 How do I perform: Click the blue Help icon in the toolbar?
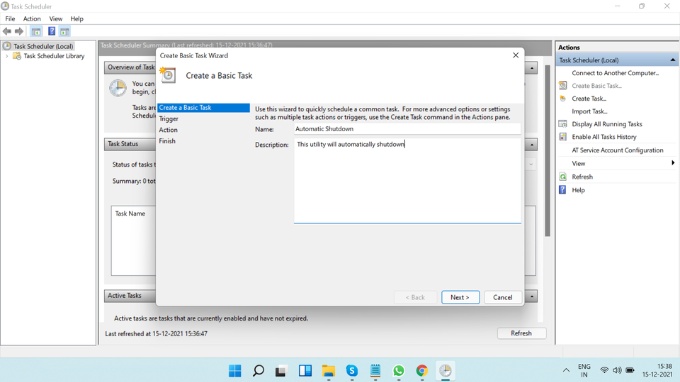pyautogui.click(x=51, y=31)
